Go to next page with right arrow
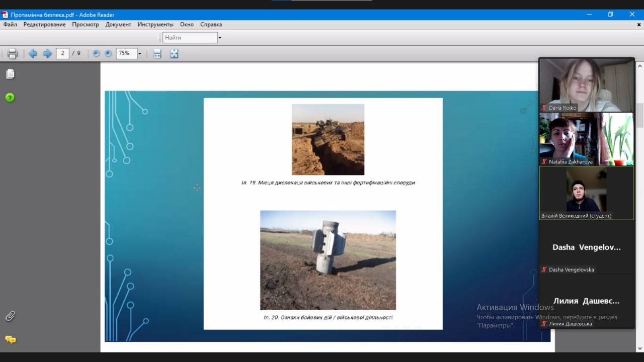 pyautogui.click(x=47, y=54)
